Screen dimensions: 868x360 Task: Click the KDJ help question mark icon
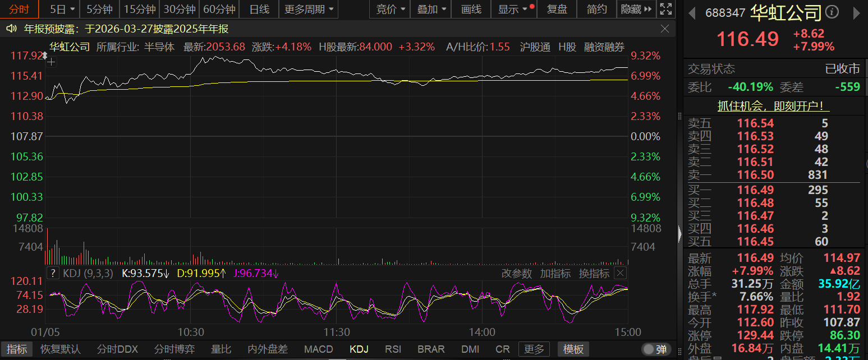coord(53,273)
